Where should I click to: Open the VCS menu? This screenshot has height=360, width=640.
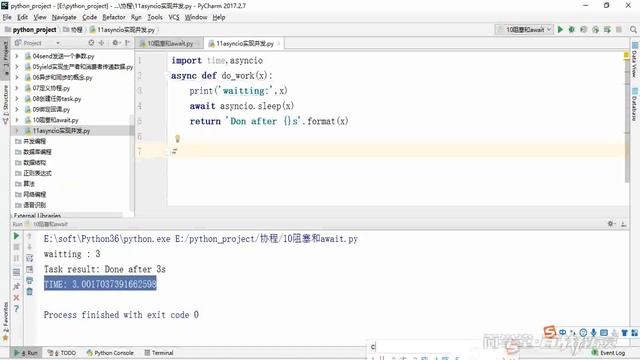(174, 17)
